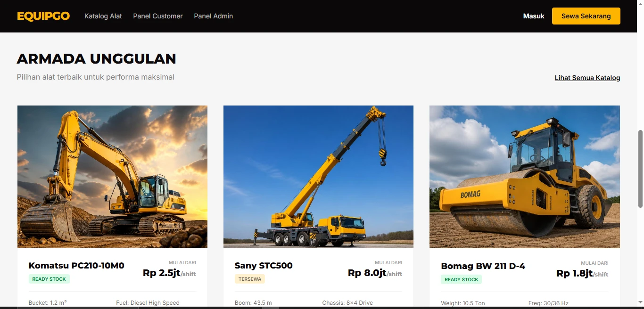The image size is (644, 309).
Task: Click the TERSEWA badge under Sany
Action: point(250,279)
